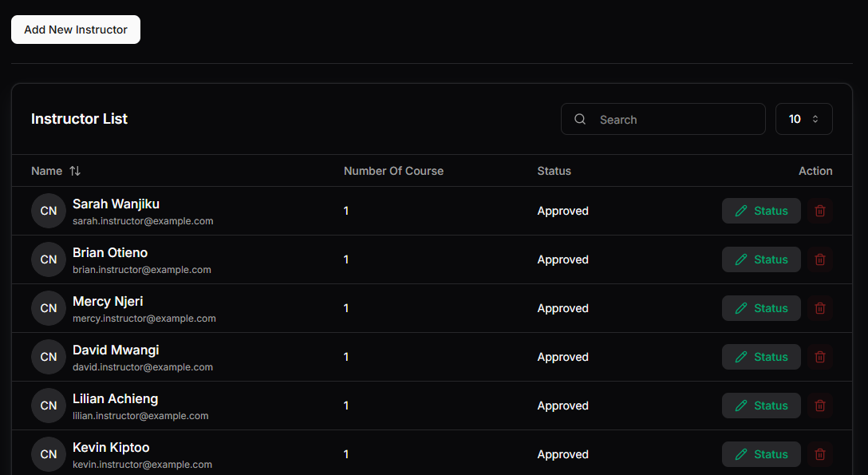Edit status of Sarah Wanjiku
Screen dimensions: 868x475
pos(761,211)
